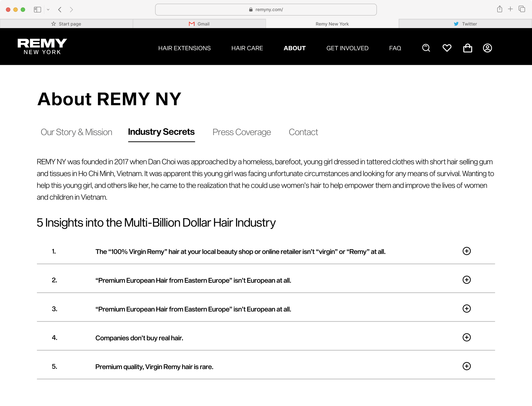This screenshot has height=406, width=532.
Task: Click the remyny.com address bar
Action: (x=266, y=9)
